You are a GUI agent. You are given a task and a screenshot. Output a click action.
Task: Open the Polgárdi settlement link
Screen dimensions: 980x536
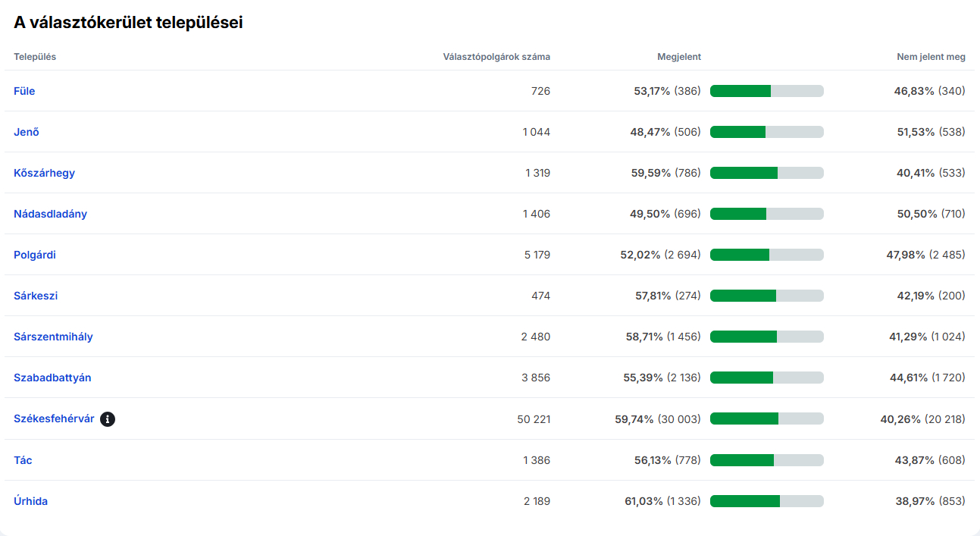pos(35,255)
